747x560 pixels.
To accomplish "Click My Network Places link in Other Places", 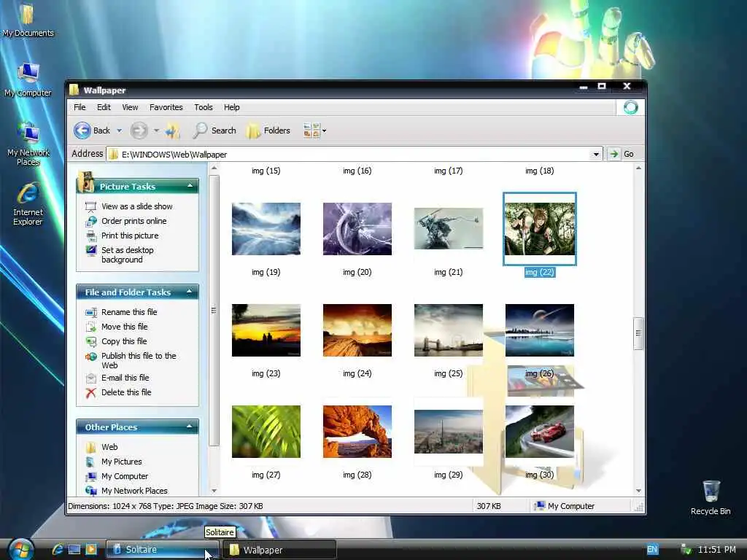I will (134, 491).
